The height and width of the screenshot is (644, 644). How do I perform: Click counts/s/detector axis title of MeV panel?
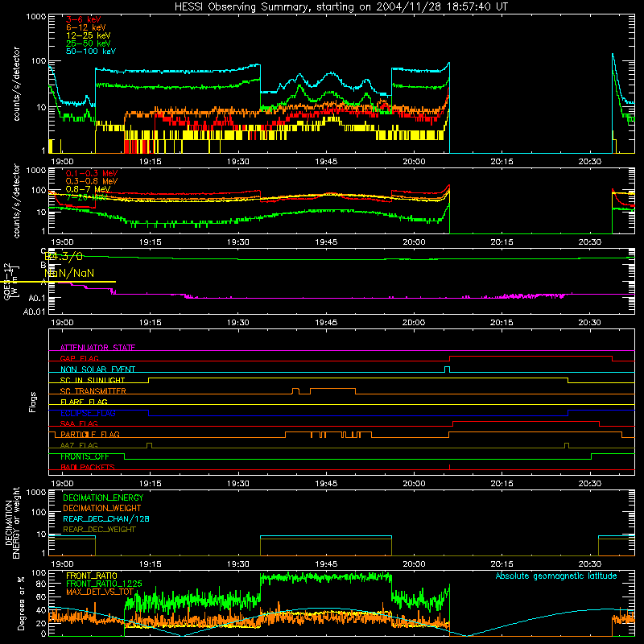tap(16, 200)
